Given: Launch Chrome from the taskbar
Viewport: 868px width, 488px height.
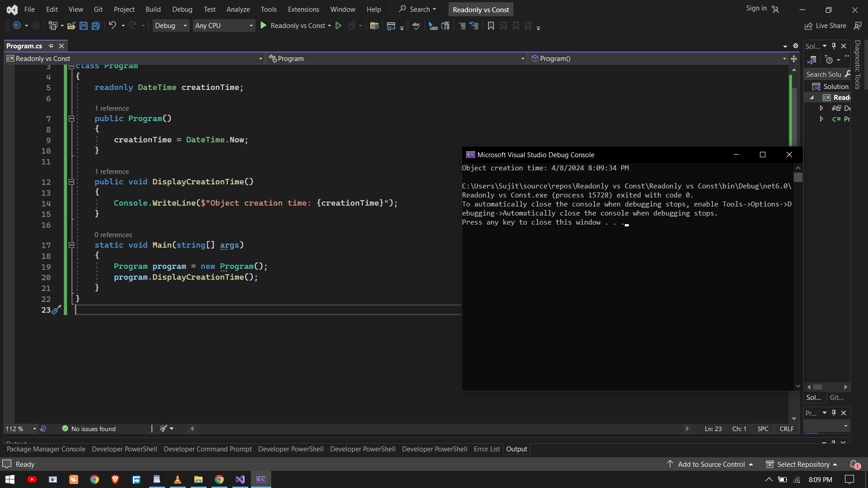Looking at the screenshot, I should 94,479.
